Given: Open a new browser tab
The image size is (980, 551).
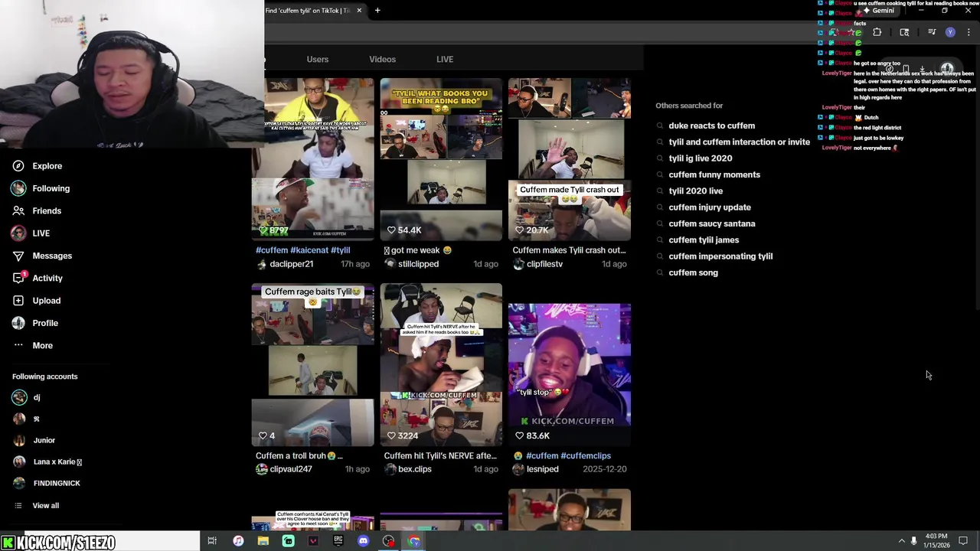Looking at the screenshot, I should click(x=377, y=11).
